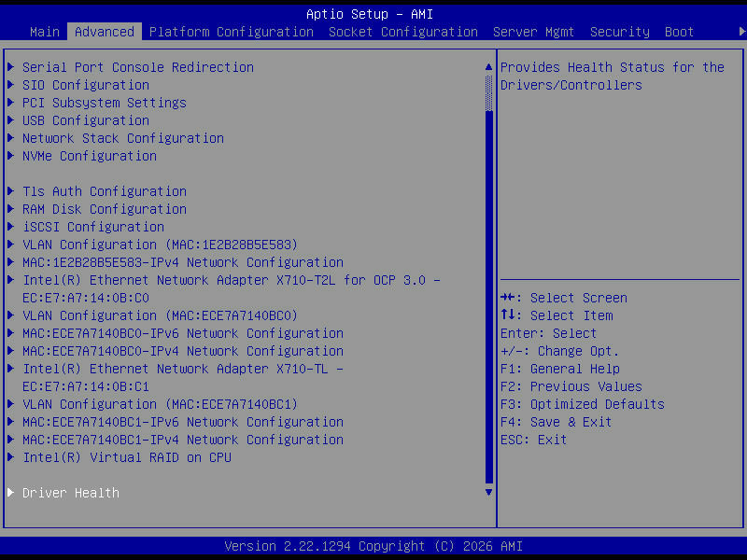Click the 'Provides Health Status' help text
Image resolution: width=747 pixels, height=560 pixels.
click(x=613, y=77)
